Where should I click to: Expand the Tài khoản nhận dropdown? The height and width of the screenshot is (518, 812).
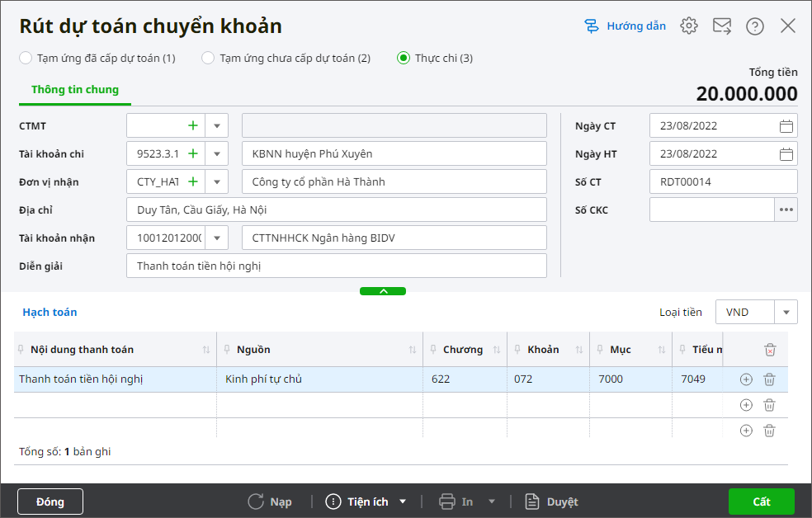point(217,238)
